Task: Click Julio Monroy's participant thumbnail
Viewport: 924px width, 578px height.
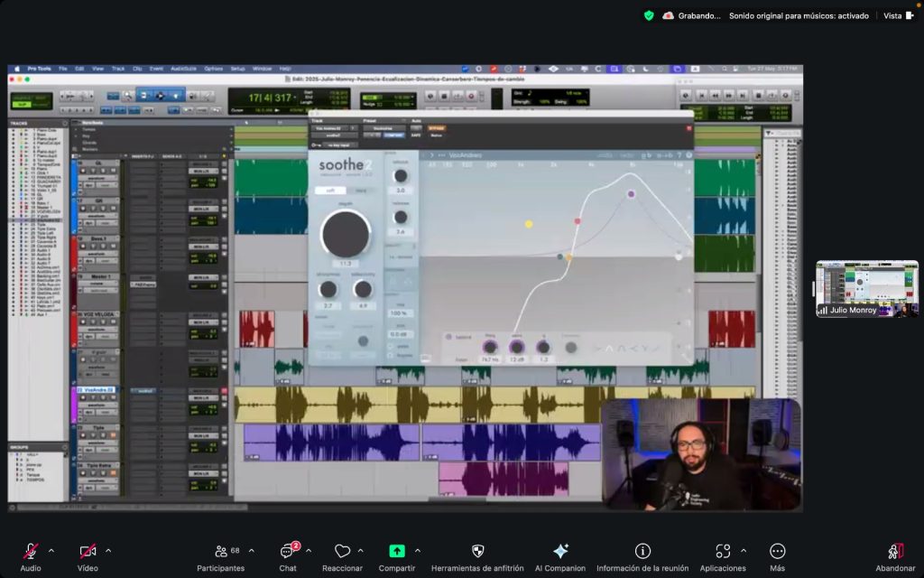Action: [x=866, y=289]
